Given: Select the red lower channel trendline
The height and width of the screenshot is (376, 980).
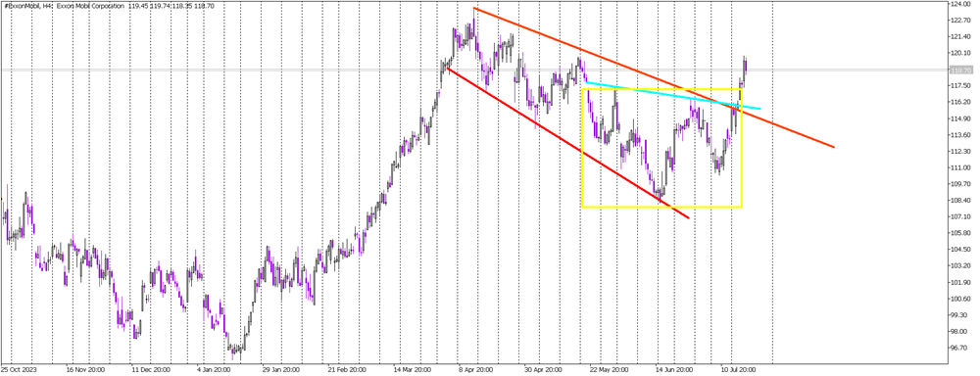Looking at the screenshot, I should click(x=568, y=143).
